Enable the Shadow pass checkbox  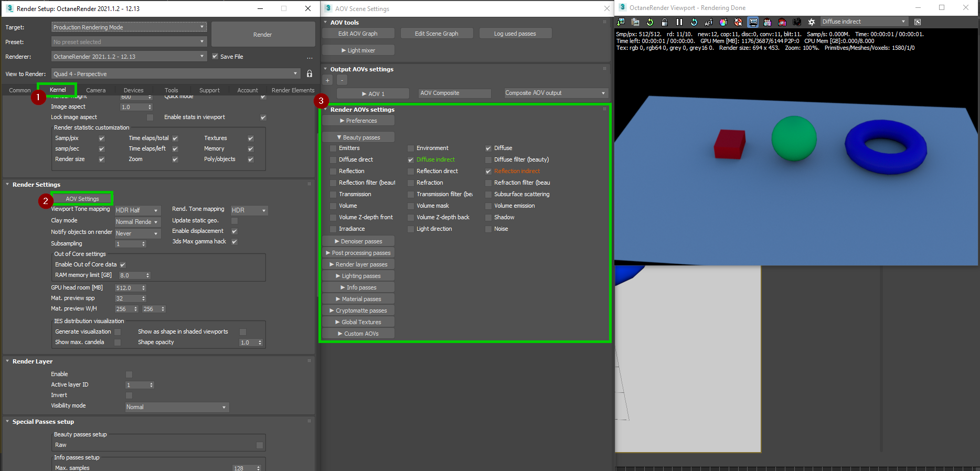(x=488, y=218)
